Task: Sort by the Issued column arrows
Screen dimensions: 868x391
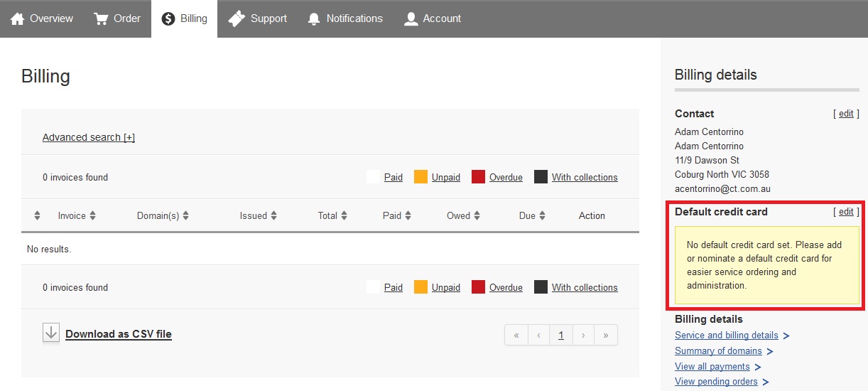Action: (273, 215)
